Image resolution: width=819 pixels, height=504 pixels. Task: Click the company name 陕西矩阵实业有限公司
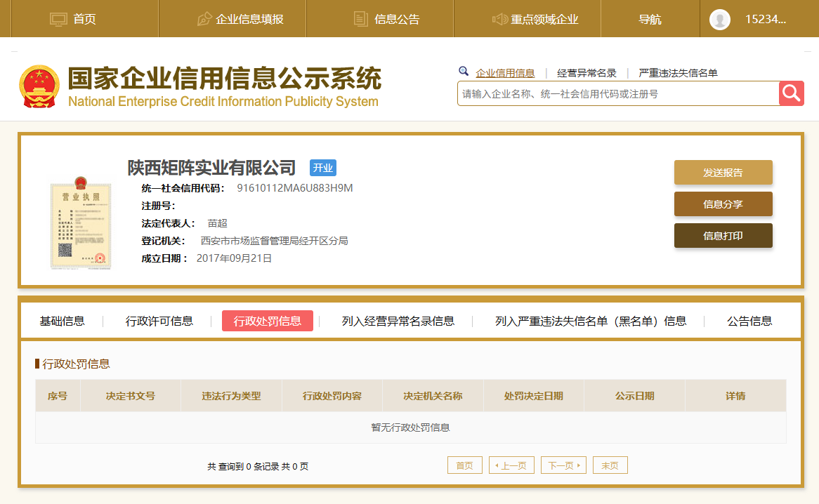(x=211, y=168)
